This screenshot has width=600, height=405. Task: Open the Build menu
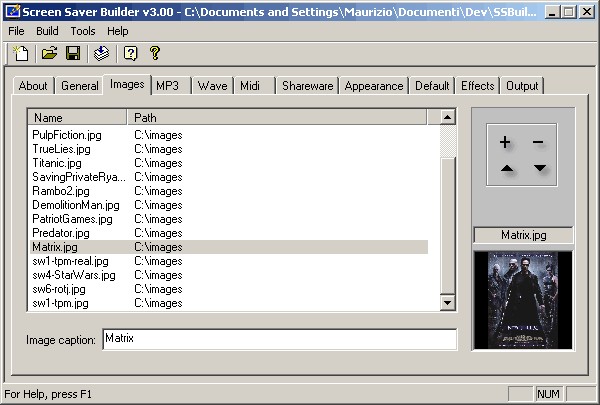coord(47,31)
